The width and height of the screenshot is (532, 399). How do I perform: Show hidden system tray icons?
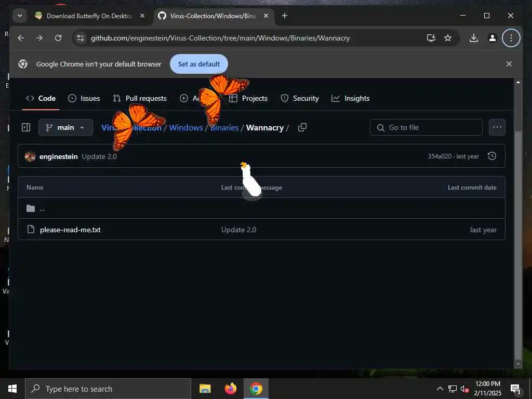click(440, 389)
